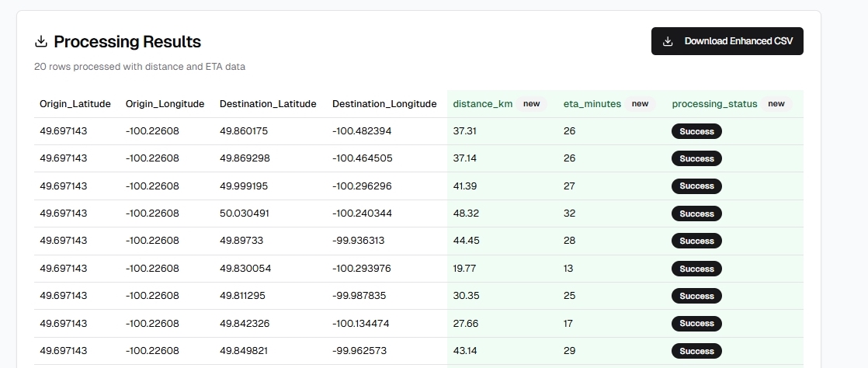This screenshot has width=868, height=368.
Task: Click the ETA value 29
Action: click(570, 351)
